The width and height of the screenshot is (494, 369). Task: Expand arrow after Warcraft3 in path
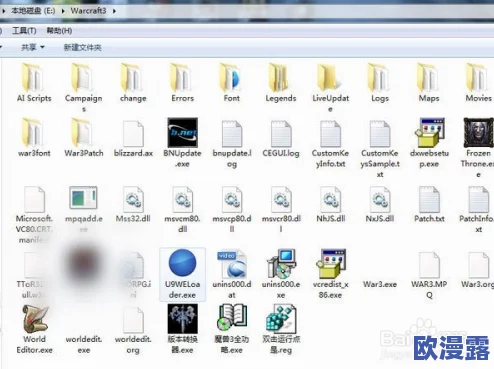click(114, 11)
